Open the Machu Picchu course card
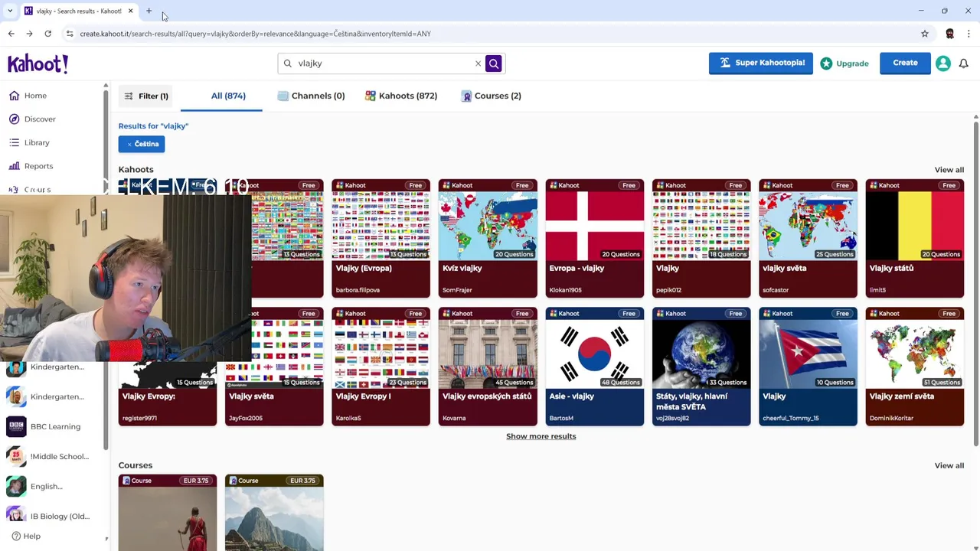 pos(274,513)
